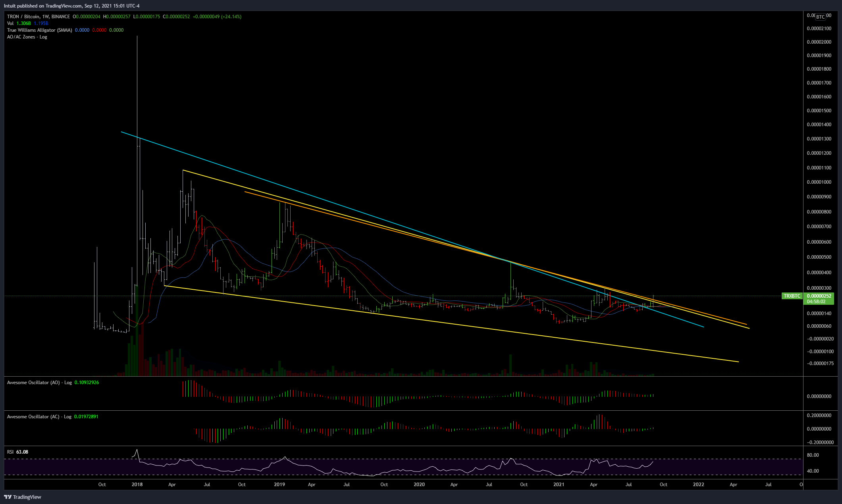Click the 2019 label on time axis
The height and width of the screenshot is (504, 842).
click(x=279, y=485)
